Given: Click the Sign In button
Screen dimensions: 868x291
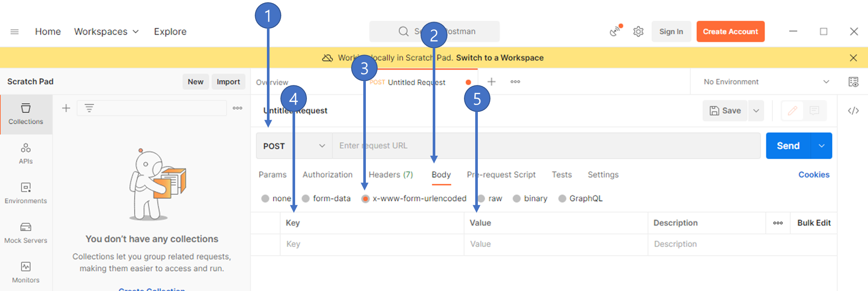Looking at the screenshot, I should click(x=671, y=32).
